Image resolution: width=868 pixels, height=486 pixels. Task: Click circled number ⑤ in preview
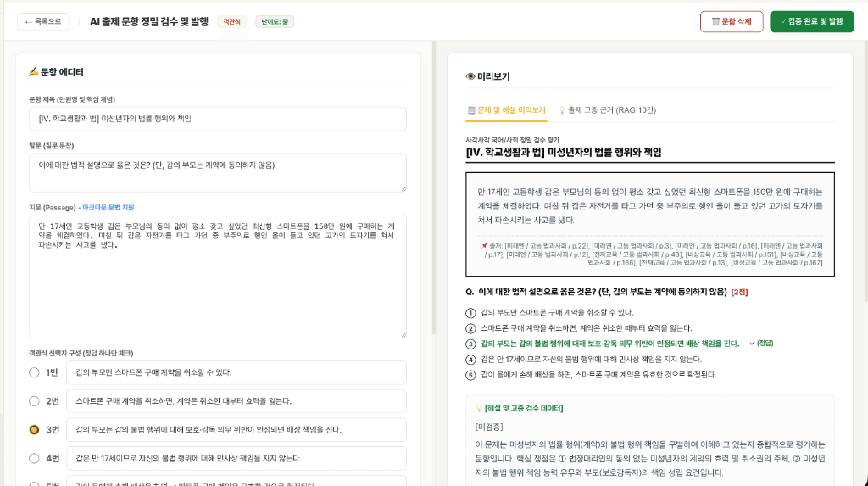[x=470, y=375]
